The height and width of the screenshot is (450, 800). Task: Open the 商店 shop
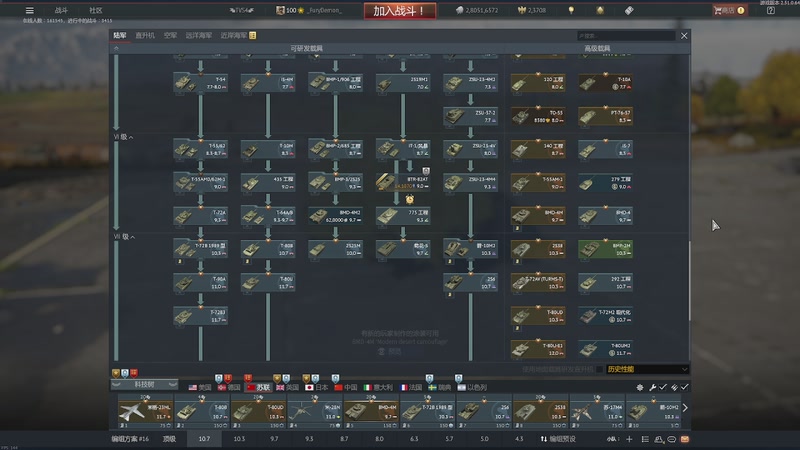tap(729, 10)
